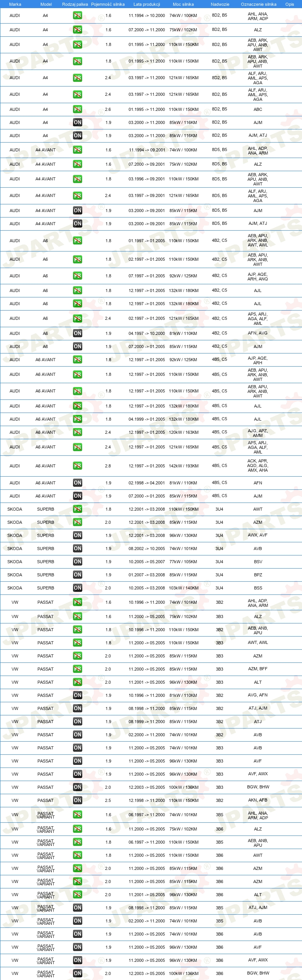The width and height of the screenshot is (302, 980).
Task: Click the Opis column header
Action: 290,4
